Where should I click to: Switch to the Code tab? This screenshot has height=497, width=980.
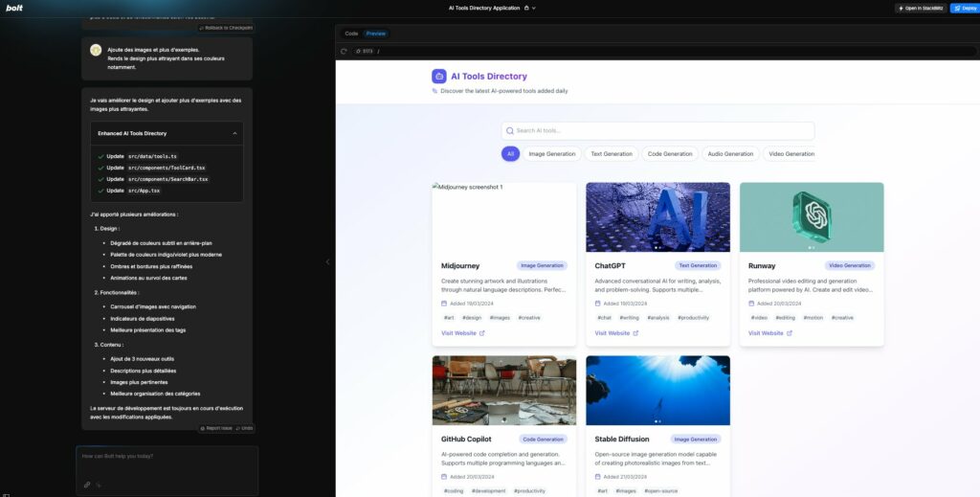(351, 34)
